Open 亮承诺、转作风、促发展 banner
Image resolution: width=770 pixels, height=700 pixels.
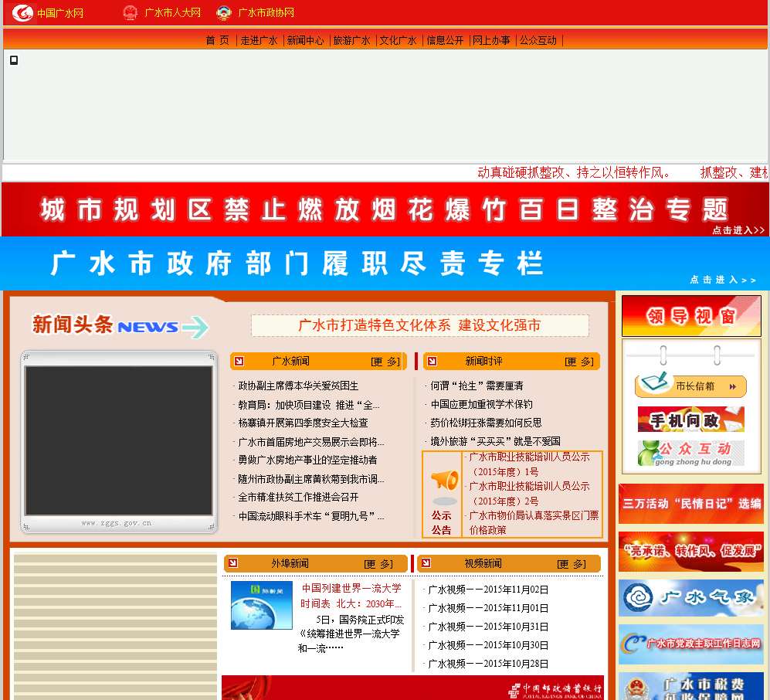[x=691, y=551]
